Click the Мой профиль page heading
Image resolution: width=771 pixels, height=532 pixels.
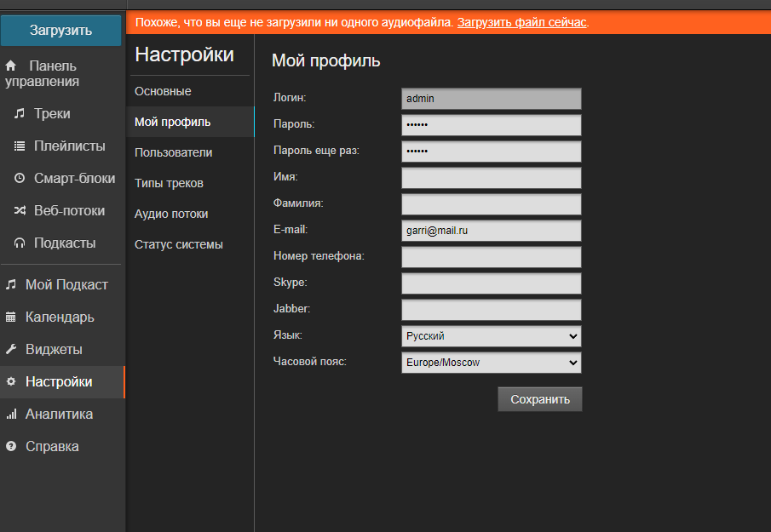click(x=326, y=61)
